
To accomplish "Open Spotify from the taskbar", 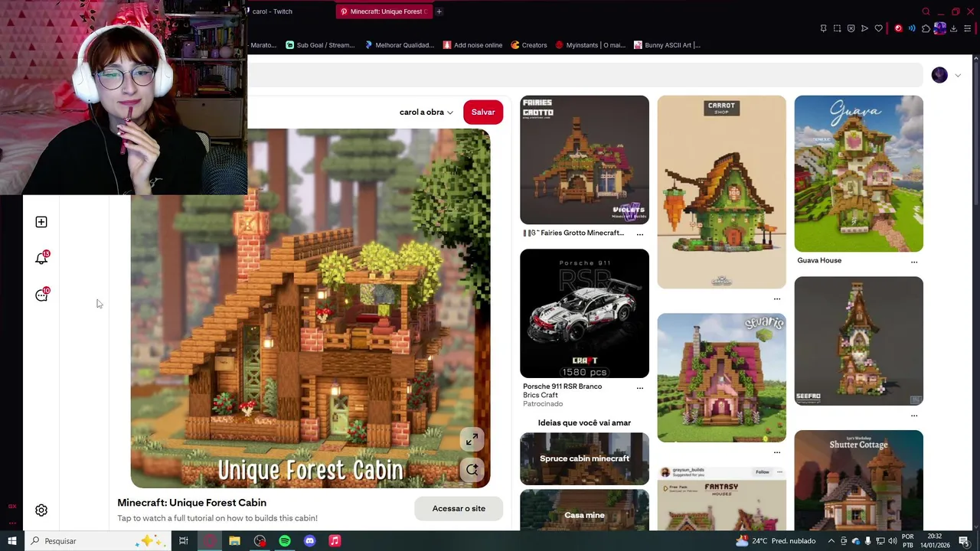I will [x=285, y=541].
